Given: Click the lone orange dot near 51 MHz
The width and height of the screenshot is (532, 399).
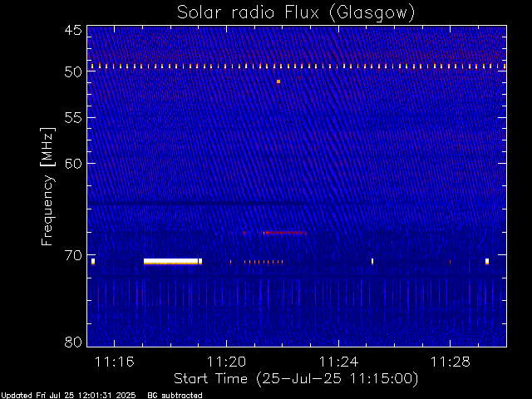Looking at the screenshot, I should (x=278, y=81).
